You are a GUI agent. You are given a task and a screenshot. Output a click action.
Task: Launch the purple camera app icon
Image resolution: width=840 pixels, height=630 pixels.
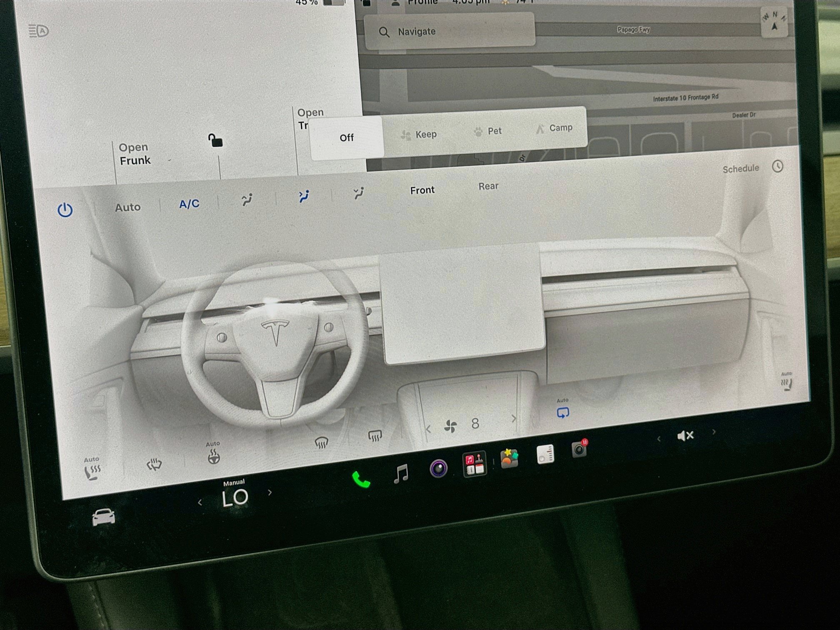pos(438,468)
